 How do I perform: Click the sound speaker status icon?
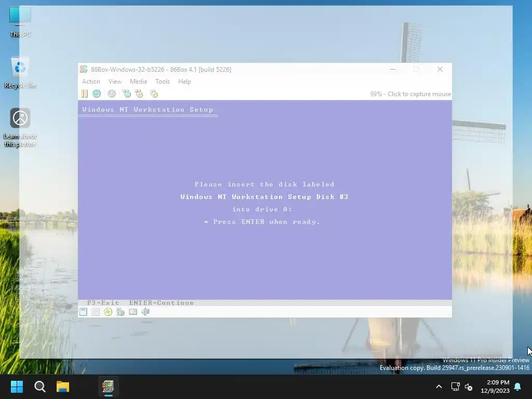tap(145, 312)
